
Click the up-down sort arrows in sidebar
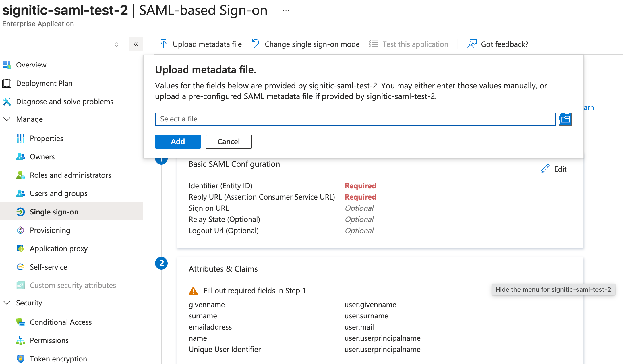(x=117, y=44)
